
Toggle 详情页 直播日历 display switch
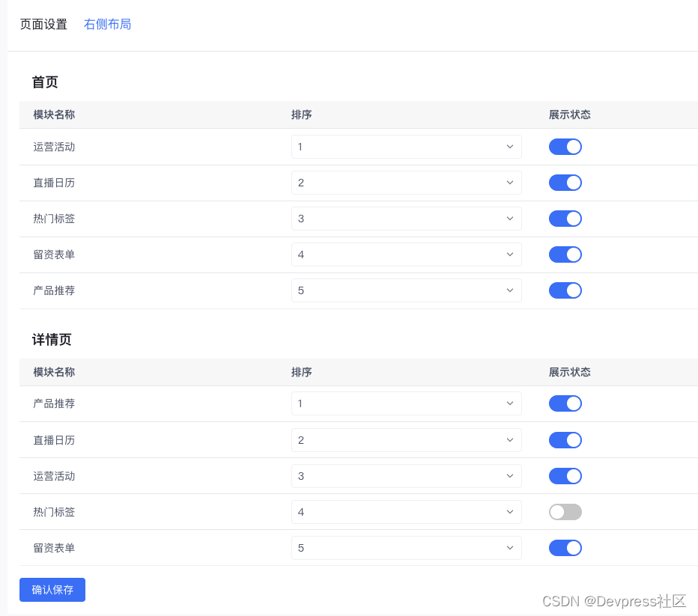(565, 440)
